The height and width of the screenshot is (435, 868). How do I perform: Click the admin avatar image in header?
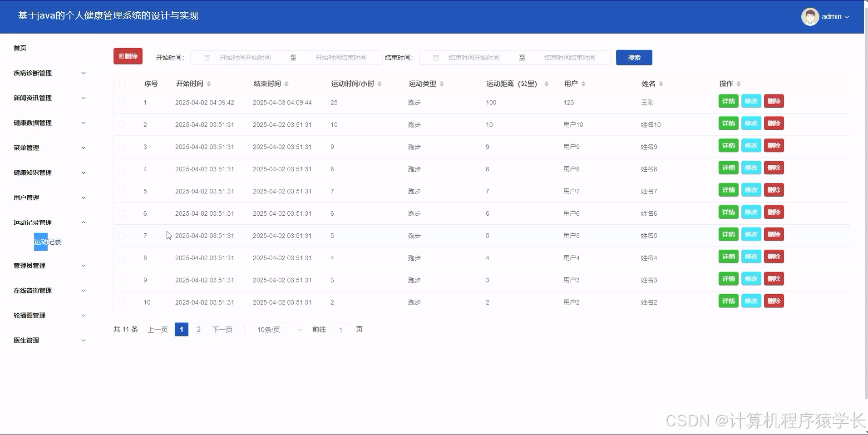click(x=810, y=16)
